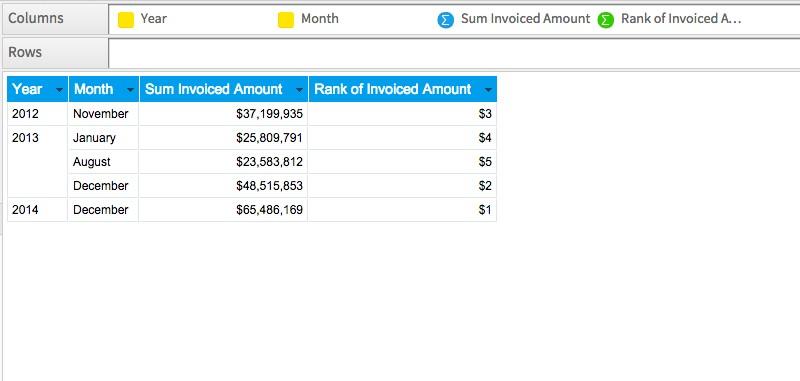Viewport: 800px width, 381px height.
Task: Click the $4 rank cell
Action: 403,138
